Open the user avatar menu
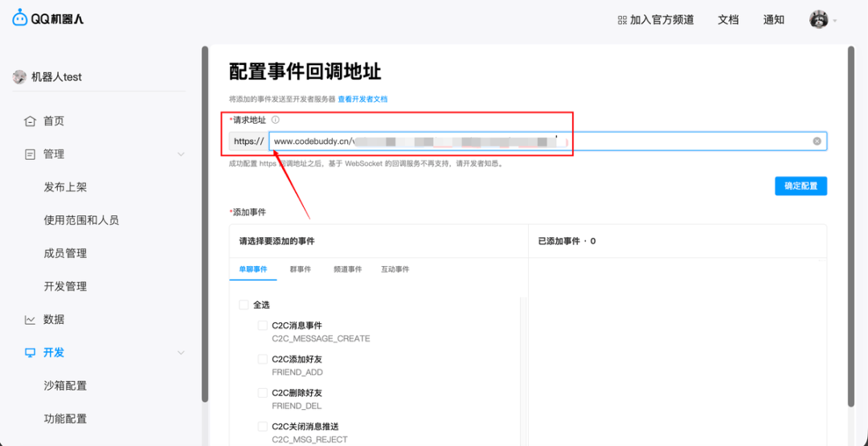The height and width of the screenshot is (446, 868). [x=819, y=19]
